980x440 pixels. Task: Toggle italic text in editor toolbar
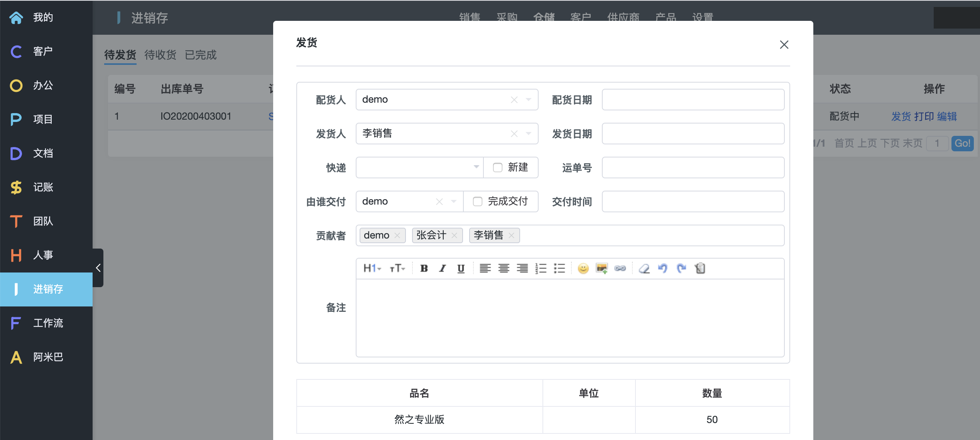[x=442, y=268]
